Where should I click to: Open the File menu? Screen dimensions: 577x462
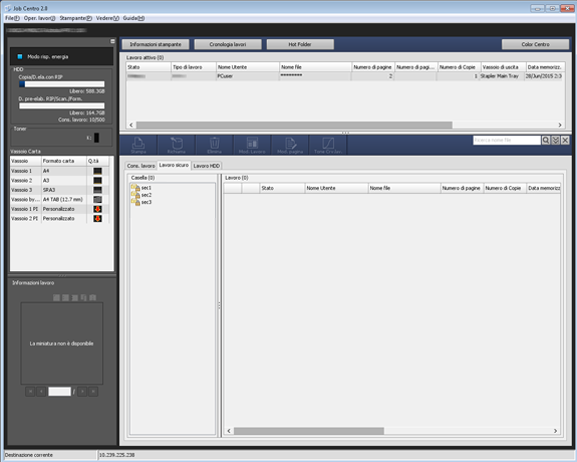[x=12, y=18]
